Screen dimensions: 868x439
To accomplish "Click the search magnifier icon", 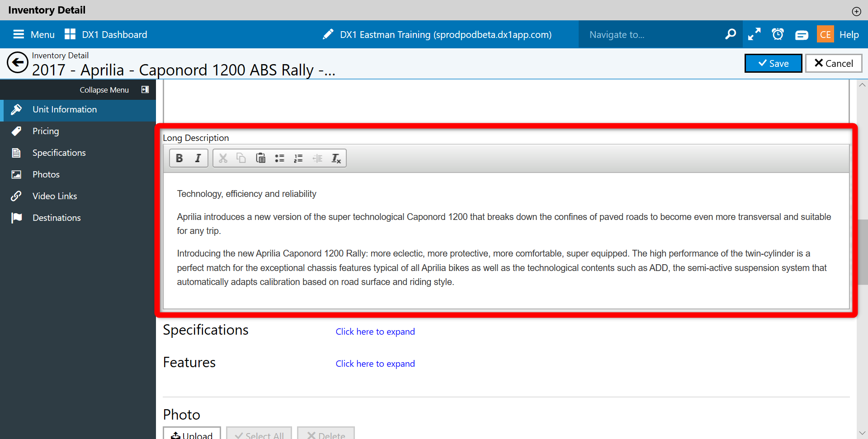I will [x=730, y=34].
